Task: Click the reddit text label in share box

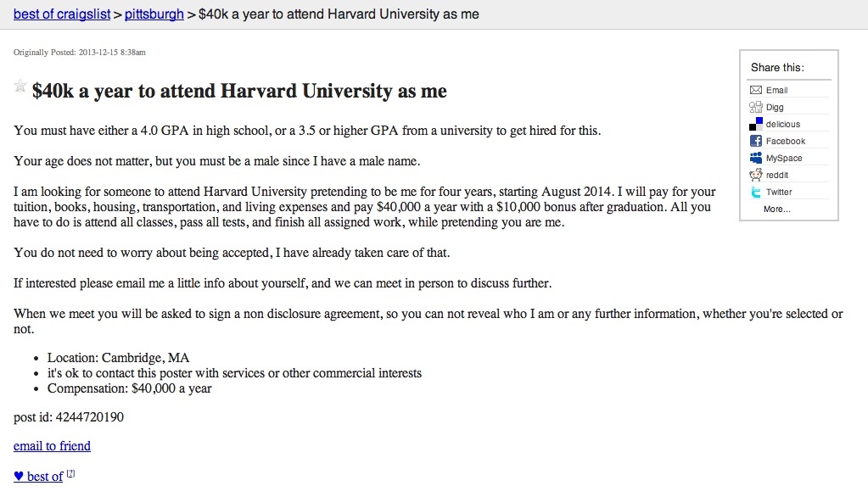Action: tap(777, 175)
